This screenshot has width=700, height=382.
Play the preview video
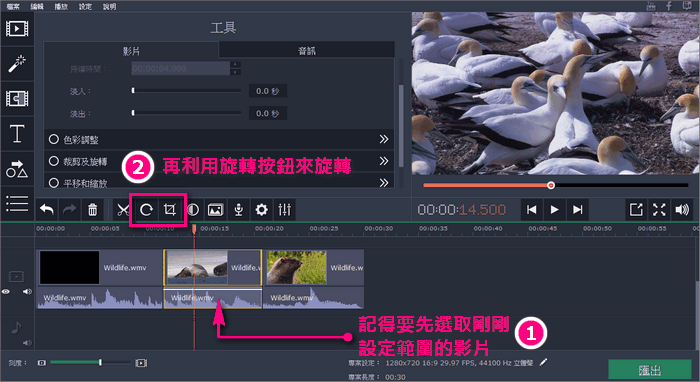click(554, 210)
